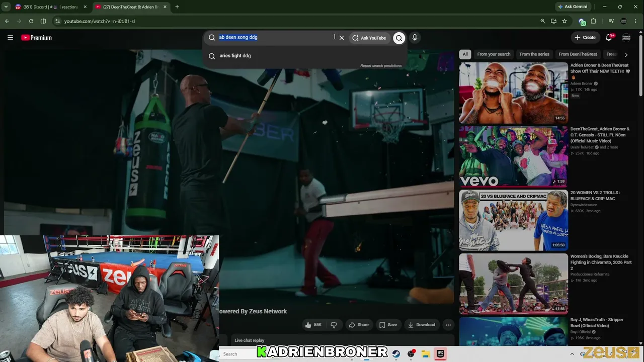Select 'From the series' chip
644x362 pixels.
(535, 54)
